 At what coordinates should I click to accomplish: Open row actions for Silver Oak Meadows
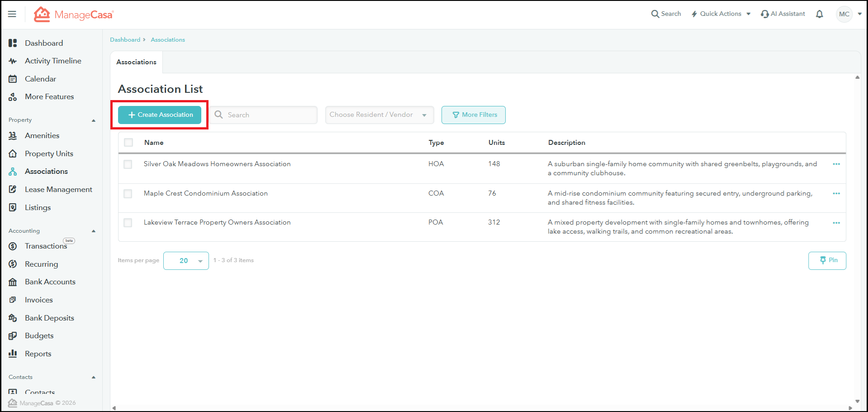pos(836,164)
